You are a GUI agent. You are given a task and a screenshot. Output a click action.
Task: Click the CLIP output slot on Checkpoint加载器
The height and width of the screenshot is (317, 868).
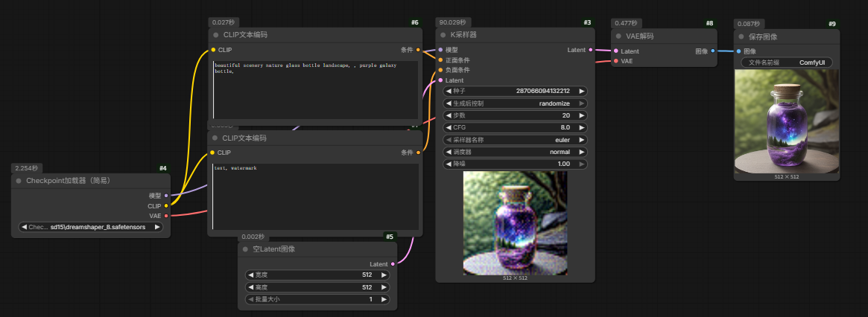[x=166, y=206]
